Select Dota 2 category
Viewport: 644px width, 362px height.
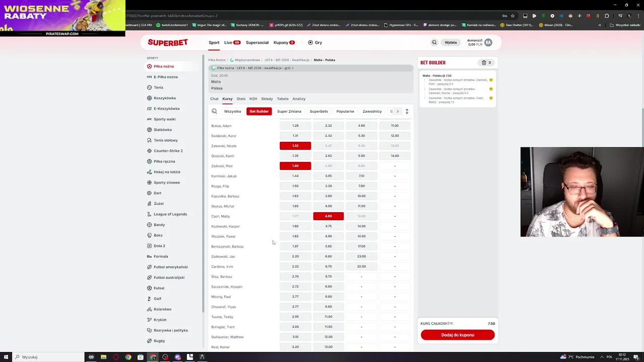tap(156, 246)
